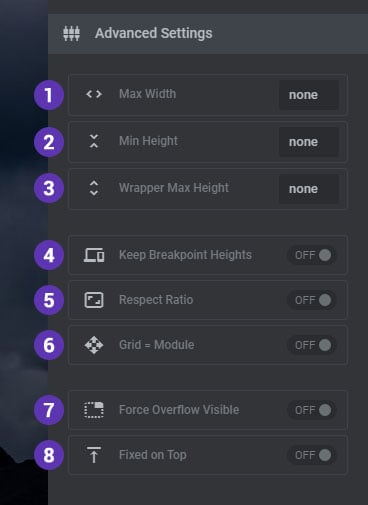
Task: Click the Keep Breakpoint Heights devices icon
Action: pos(94,255)
